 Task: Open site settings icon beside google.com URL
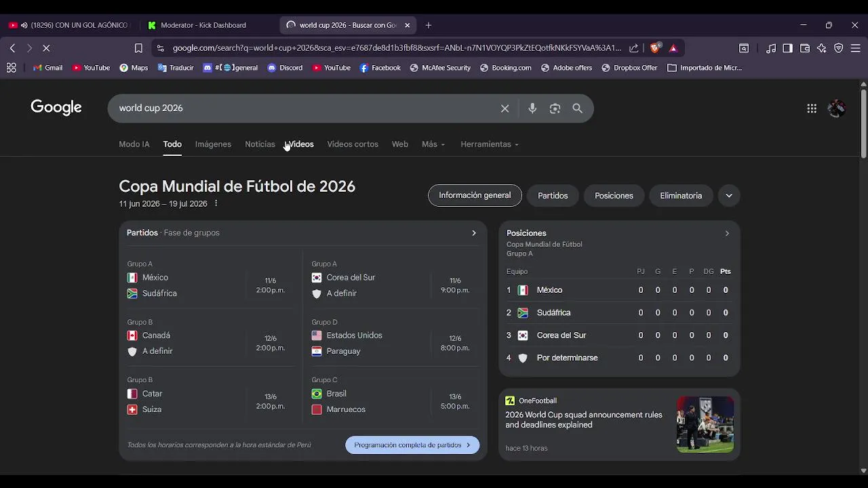tap(160, 48)
